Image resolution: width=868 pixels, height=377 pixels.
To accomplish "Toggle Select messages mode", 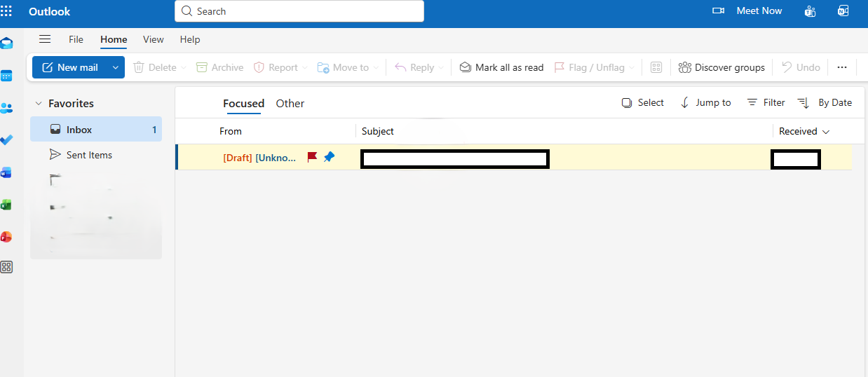I will [643, 102].
